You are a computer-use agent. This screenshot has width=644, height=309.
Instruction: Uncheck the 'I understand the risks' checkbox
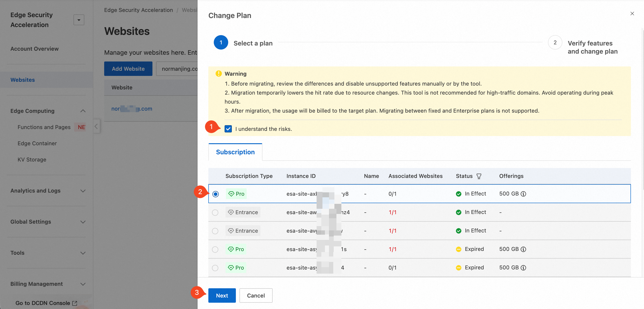(228, 129)
